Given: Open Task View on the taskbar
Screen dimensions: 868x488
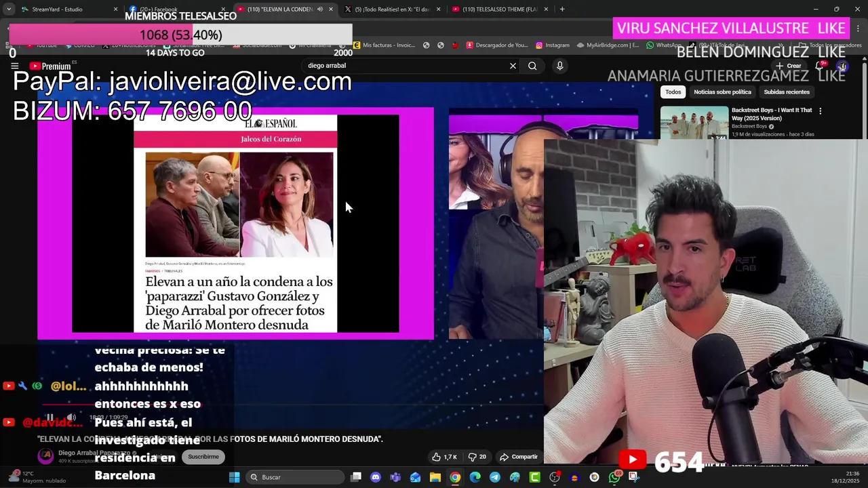Looking at the screenshot, I should tap(356, 477).
